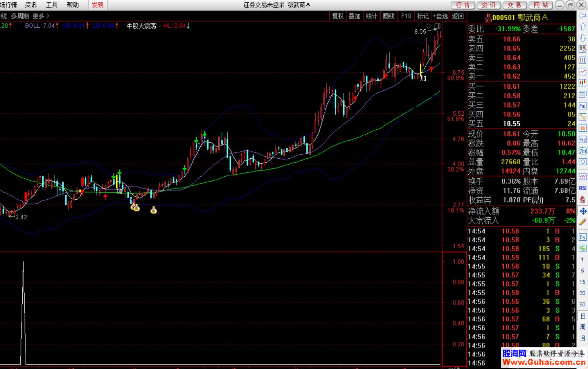Screen dimensions: 588x369
Task: Select daily 日 period
Action: tap(583, 316)
